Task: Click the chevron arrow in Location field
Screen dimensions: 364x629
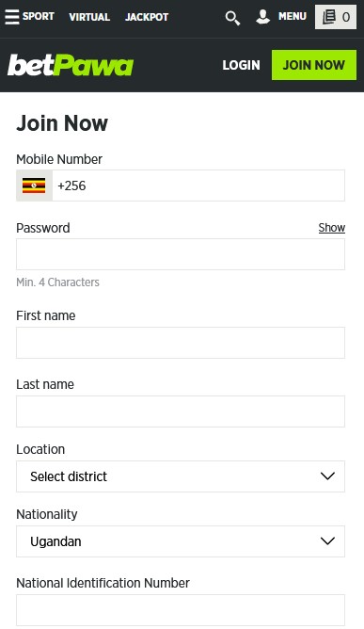Action: [327, 476]
